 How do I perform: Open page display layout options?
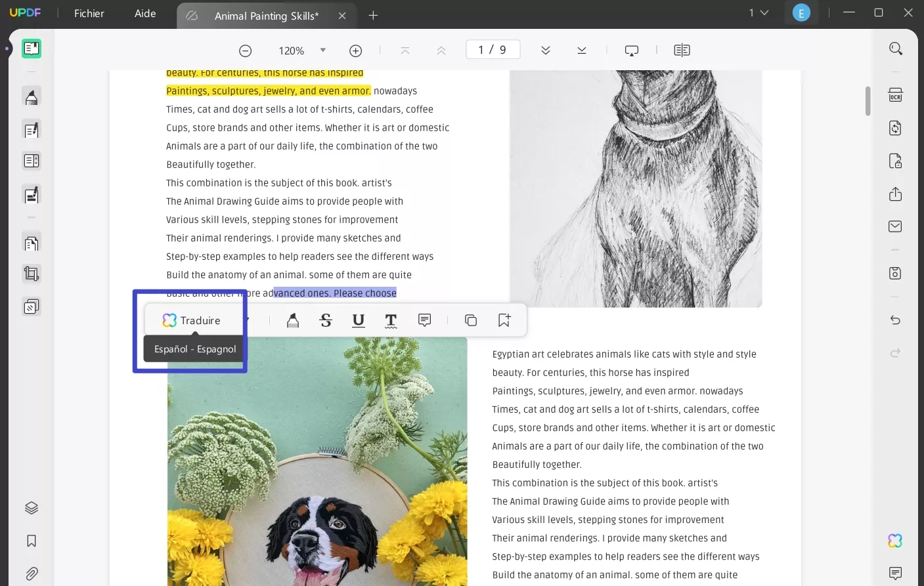pos(682,51)
